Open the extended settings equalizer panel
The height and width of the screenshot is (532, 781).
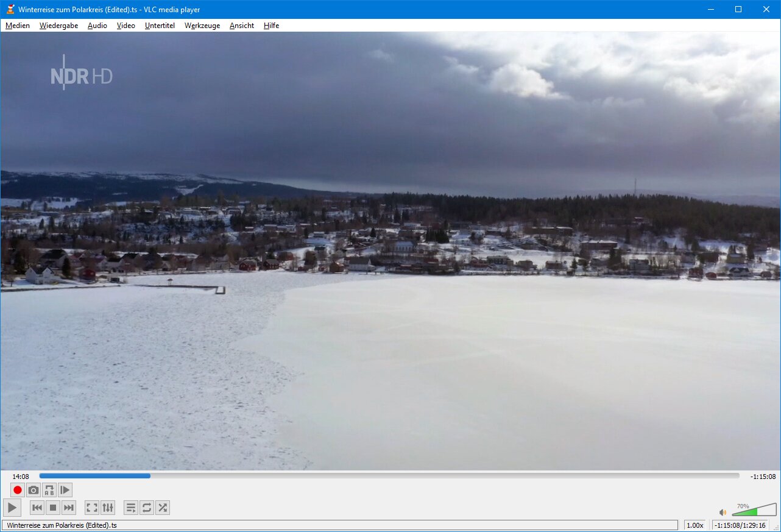[108, 508]
